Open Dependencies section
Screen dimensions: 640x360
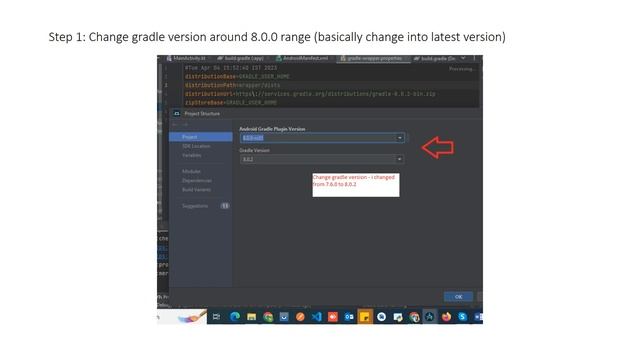tap(197, 180)
